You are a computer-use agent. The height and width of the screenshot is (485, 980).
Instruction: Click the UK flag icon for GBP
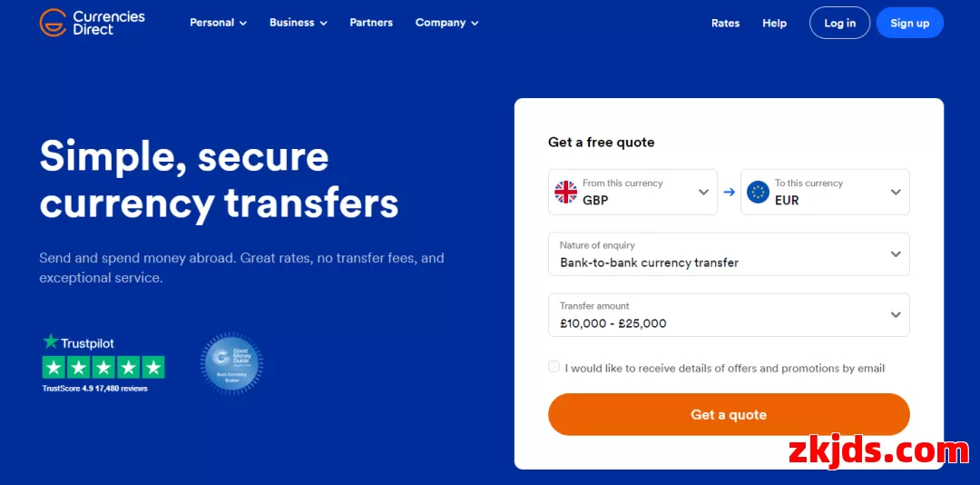click(565, 193)
